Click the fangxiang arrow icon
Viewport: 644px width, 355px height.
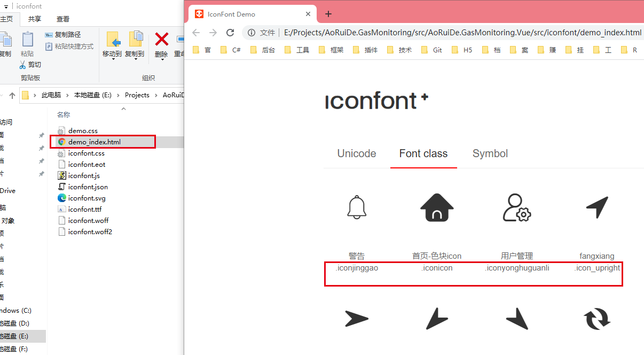[x=597, y=207]
